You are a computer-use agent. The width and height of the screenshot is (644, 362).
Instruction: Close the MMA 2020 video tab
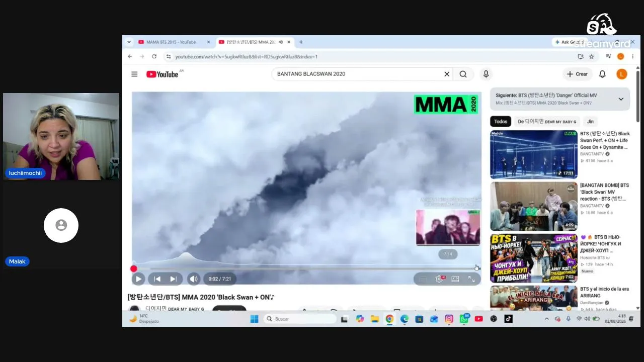click(x=288, y=42)
